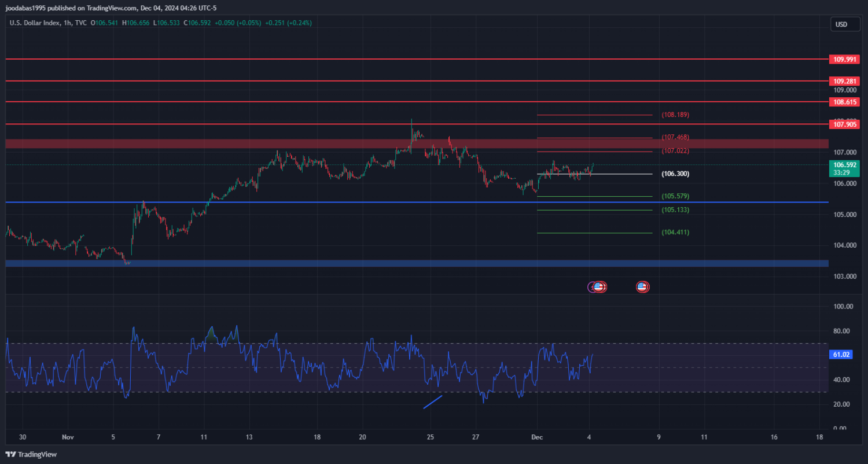Click the (105.579) green pivot label

click(x=675, y=196)
